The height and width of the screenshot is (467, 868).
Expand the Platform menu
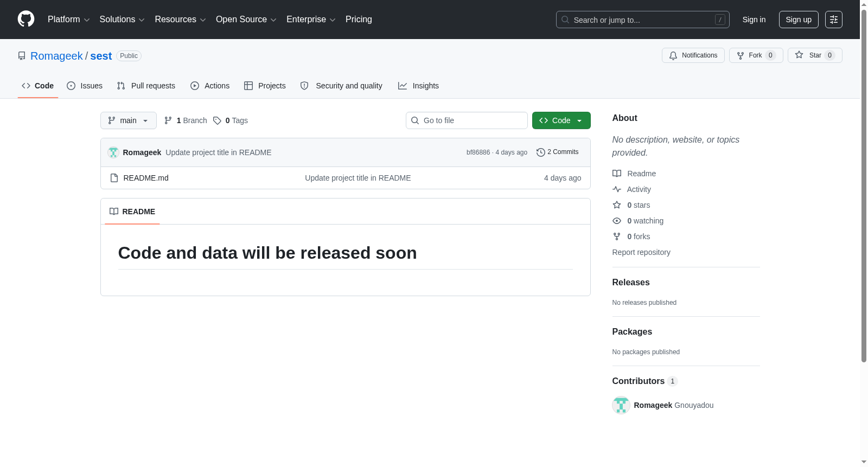[x=68, y=20]
